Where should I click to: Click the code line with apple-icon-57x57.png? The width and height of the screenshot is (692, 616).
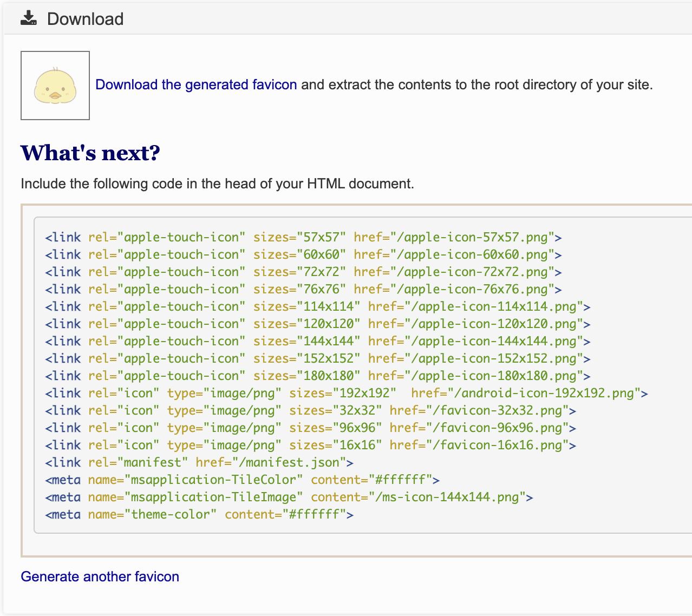point(303,237)
